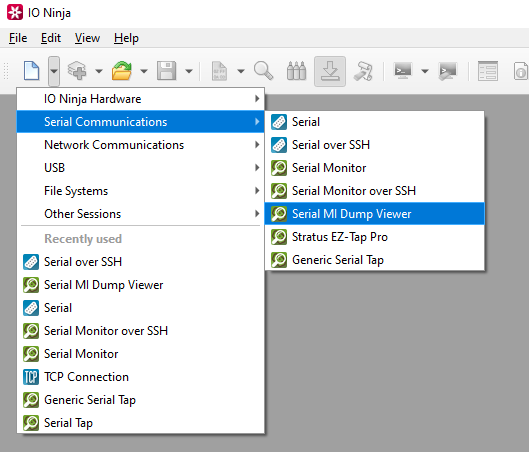Open the binary file dropdown arrow
The width and height of the screenshot is (529, 452).
click(x=241, y=71)
